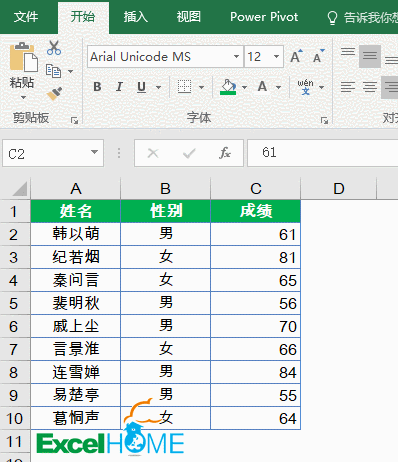Click the Copy icon in clipboard group
This screenshot has width=398, height=462.
pos(54,71)
